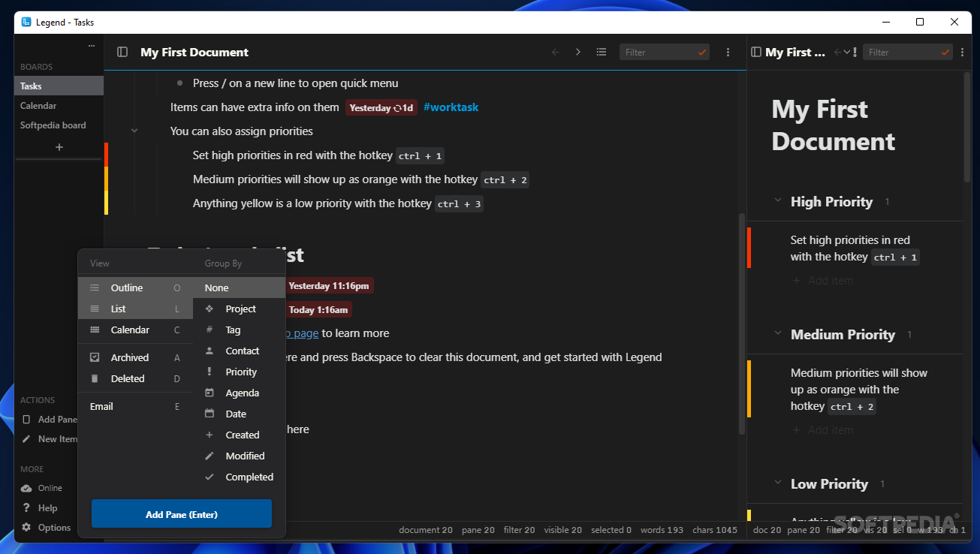Choose Priority in Group By
The image size is (980, 554).
(x=239, y=372)
